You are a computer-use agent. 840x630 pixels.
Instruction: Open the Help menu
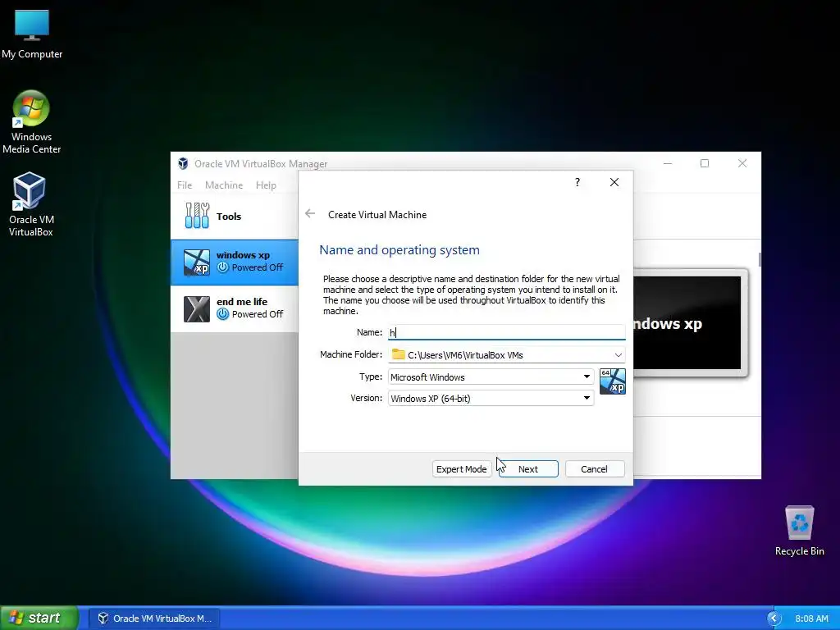(266, 185)
